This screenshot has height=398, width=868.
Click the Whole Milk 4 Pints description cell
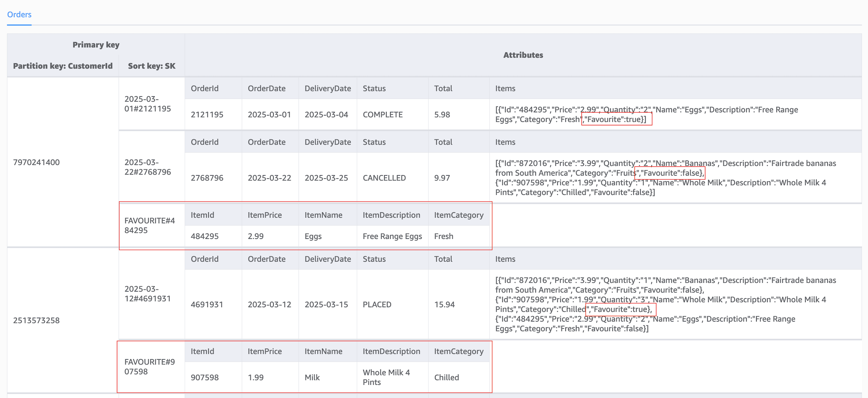(387, 377)
